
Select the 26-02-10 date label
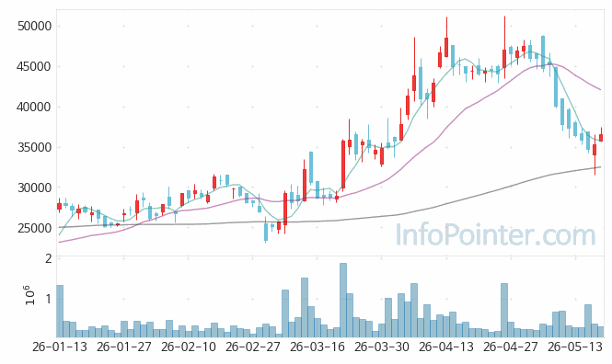tap(189, 347)
